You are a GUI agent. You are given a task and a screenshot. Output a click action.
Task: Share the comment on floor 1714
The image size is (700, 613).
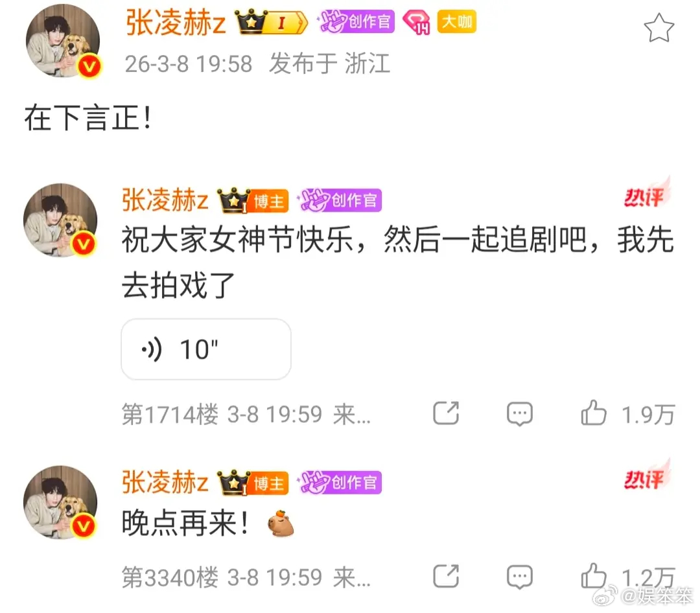445,413
